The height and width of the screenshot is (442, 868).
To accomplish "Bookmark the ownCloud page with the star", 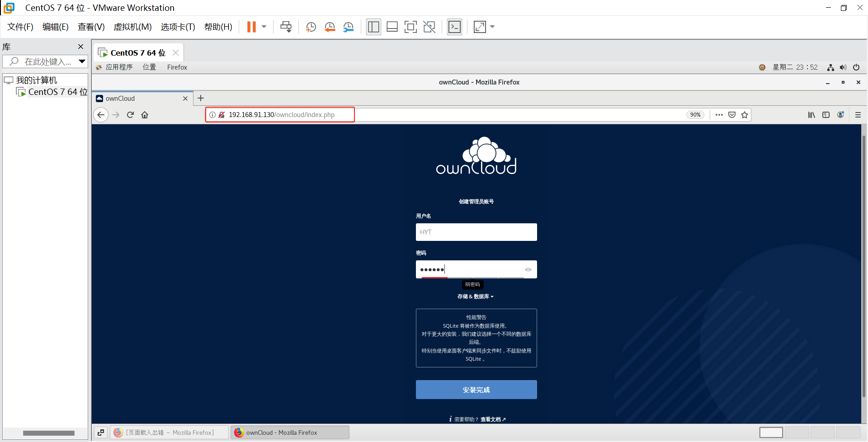I will click(x=745, y=114).
